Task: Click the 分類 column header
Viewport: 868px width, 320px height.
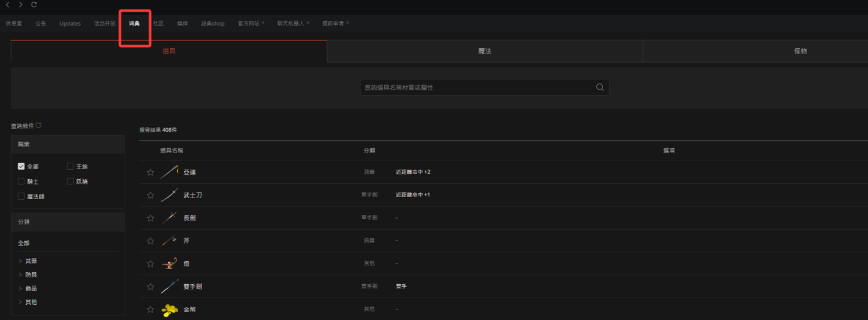Action: tap(370, 150)
